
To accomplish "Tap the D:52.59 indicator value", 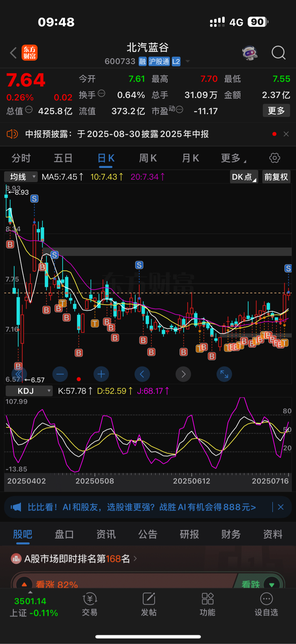I will pyautogui.click(x=115, y=391).
